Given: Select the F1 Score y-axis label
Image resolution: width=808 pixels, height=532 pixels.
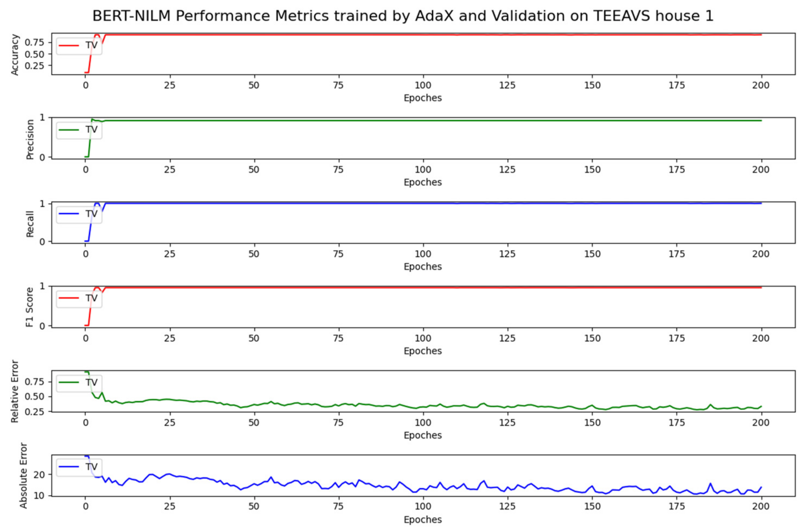Looking at the screenshot, I should pos(30,307).
